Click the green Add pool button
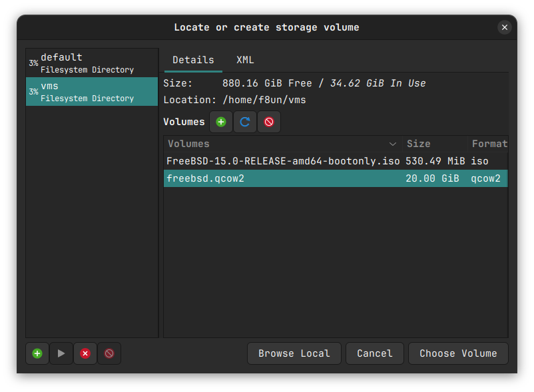This screenshot has width=534, height=392. (x=37, y=353)
